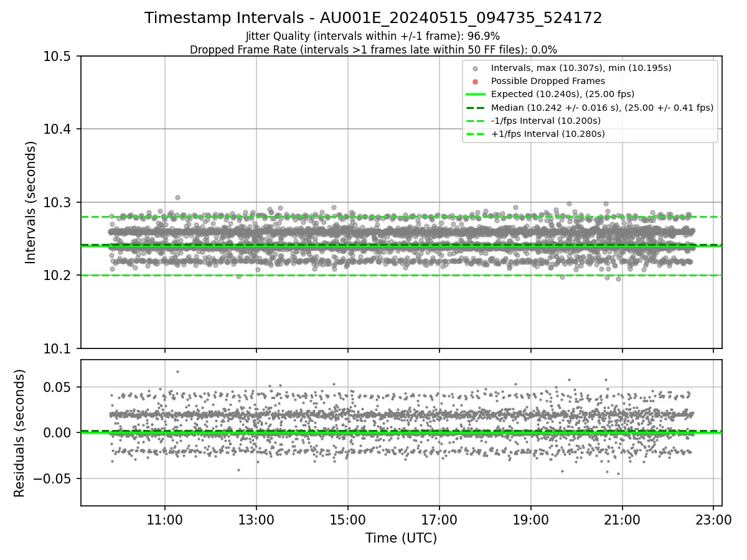
Task: Click the 'Time (UTC)' x-axis label
Action: click(x=401, y=538)
